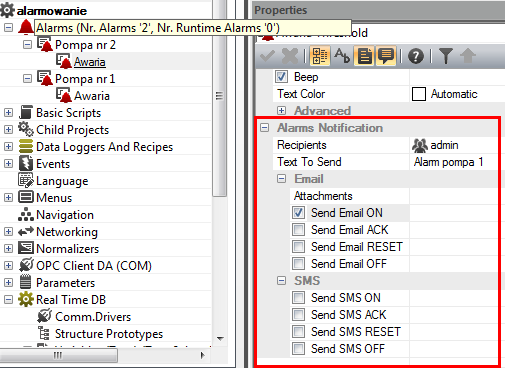Viewport: 505px width, 368px height.
Task: Click the tree scroll down arrow
Action: point(220,338)
